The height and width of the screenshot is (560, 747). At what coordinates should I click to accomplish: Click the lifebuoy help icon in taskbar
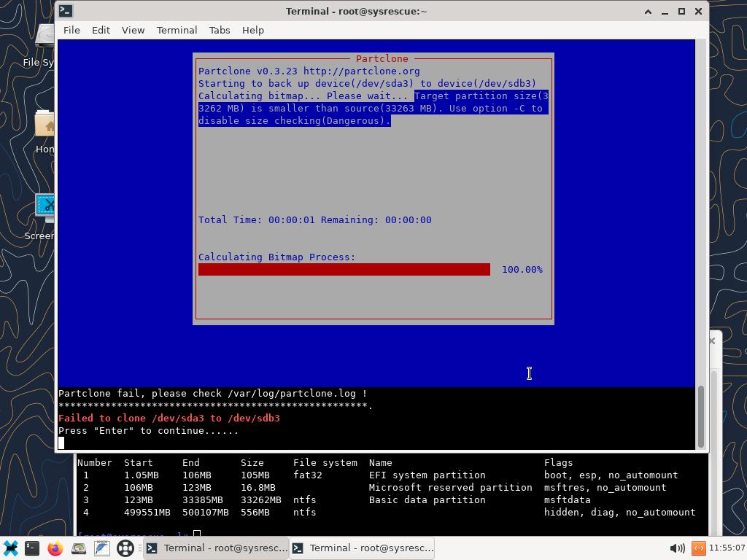125,548
